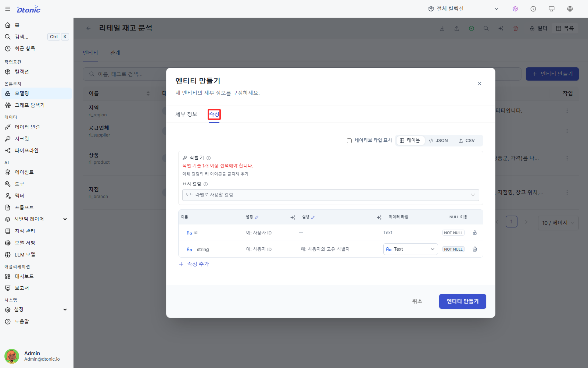Edit the 설명 column with pencil icon
588x368 pixels.
pyautogui.click(x=313, y=217)
